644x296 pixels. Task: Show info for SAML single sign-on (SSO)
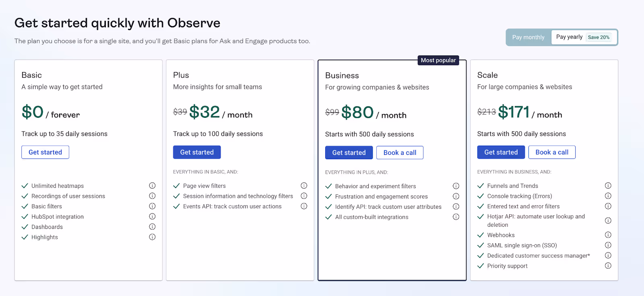pos(608,245)
